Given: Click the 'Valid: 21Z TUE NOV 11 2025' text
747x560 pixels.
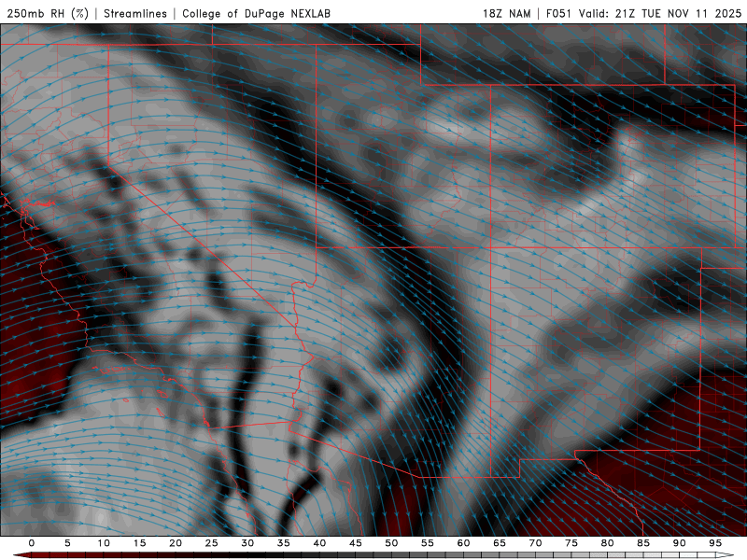Looking at the screenshot, I should [x=660, y=13].
